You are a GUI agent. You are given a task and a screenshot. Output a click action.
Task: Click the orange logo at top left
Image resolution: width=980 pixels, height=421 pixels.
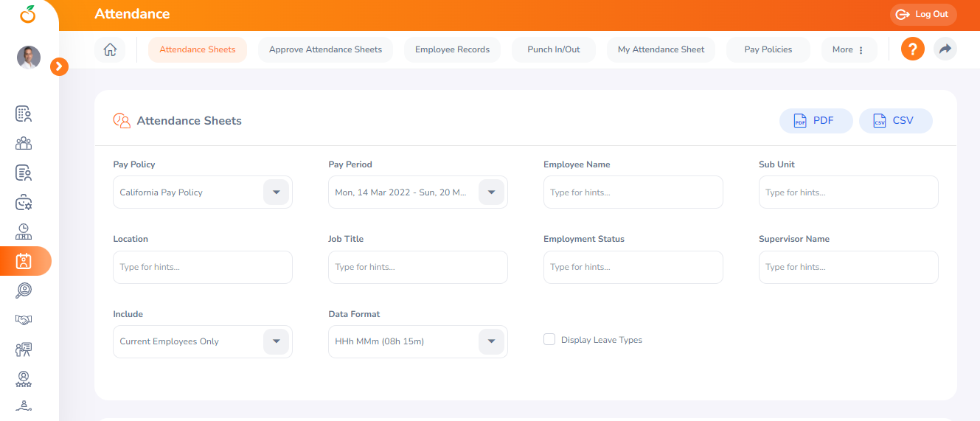(x=28, y=13)
